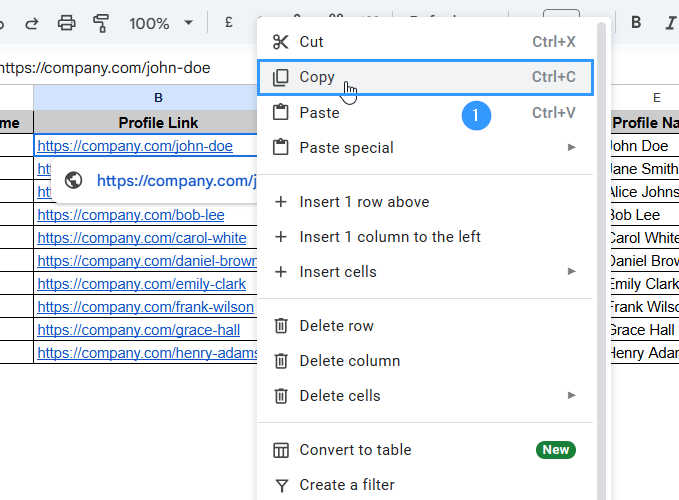Select Convert to table menu entry

425,450
